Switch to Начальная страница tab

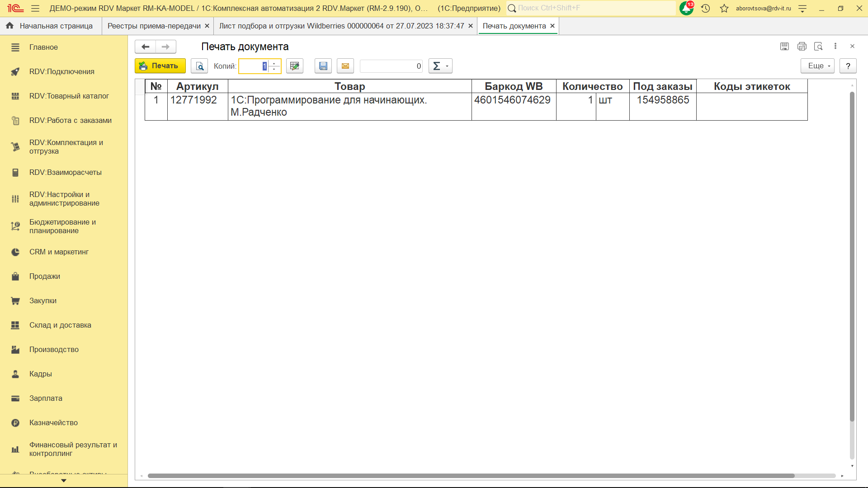coord(56,26)
